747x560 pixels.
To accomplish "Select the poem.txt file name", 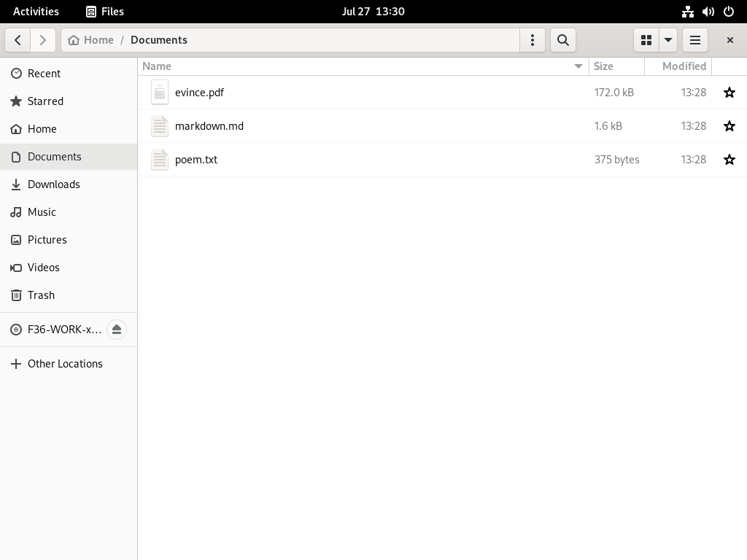I will 196,160.
